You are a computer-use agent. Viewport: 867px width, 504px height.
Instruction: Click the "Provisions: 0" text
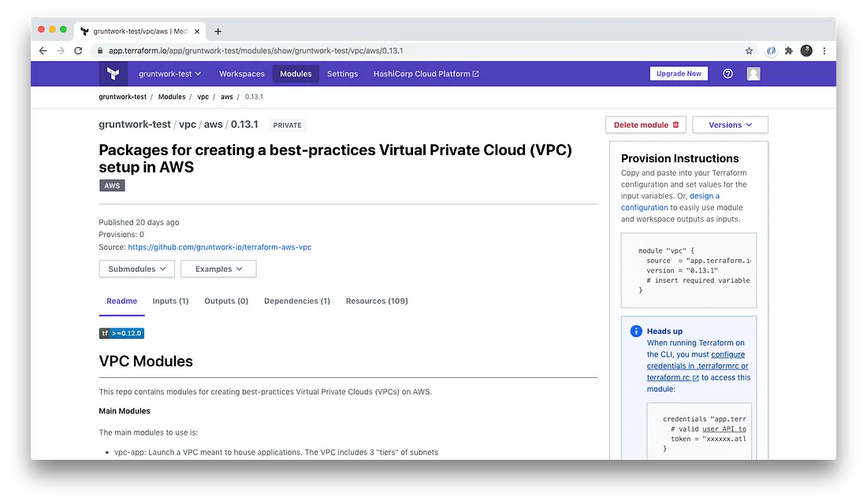(x=121, y=235)
